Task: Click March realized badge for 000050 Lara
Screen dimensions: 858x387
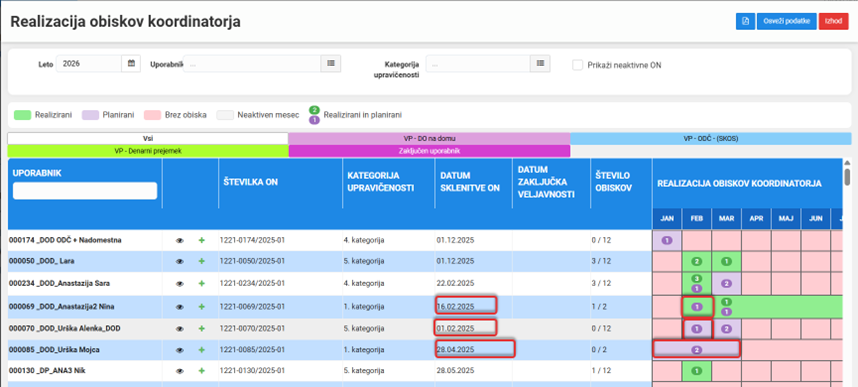Action: (726, 262)
